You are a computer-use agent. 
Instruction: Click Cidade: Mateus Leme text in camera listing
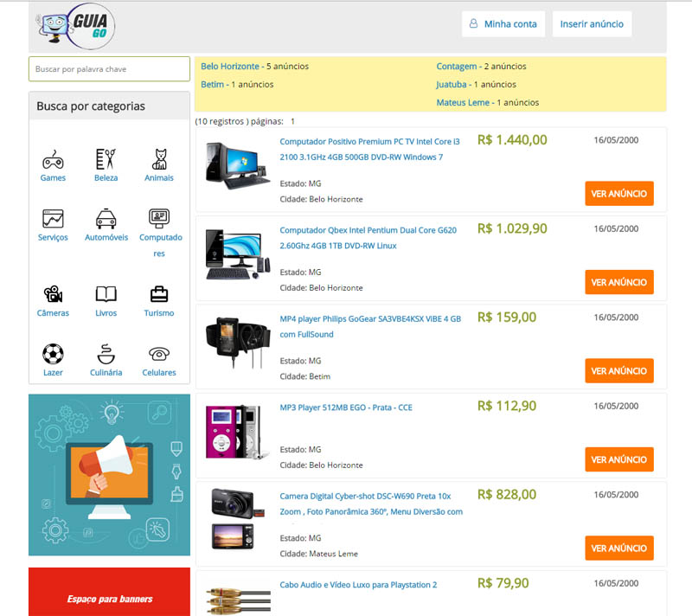click(x=318, y=554)
